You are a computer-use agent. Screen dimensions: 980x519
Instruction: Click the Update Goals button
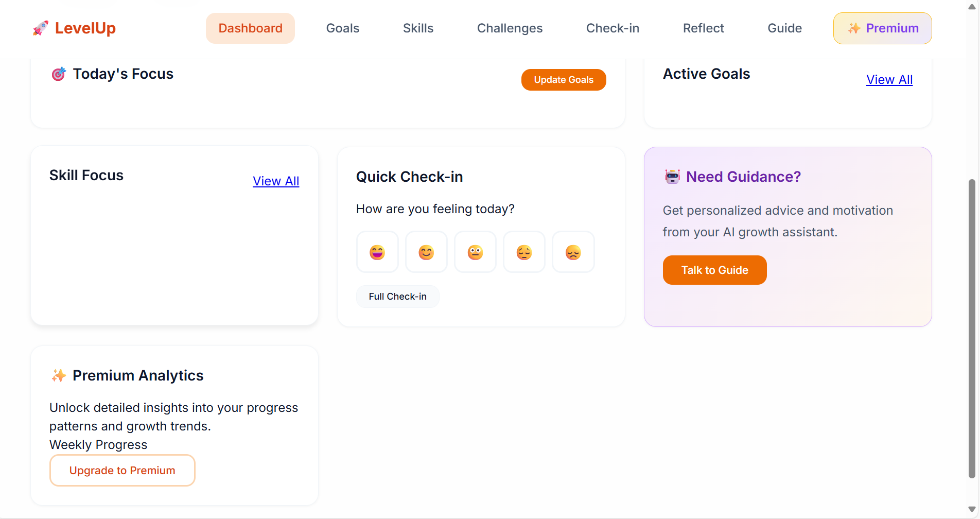(x=563, y=80)
